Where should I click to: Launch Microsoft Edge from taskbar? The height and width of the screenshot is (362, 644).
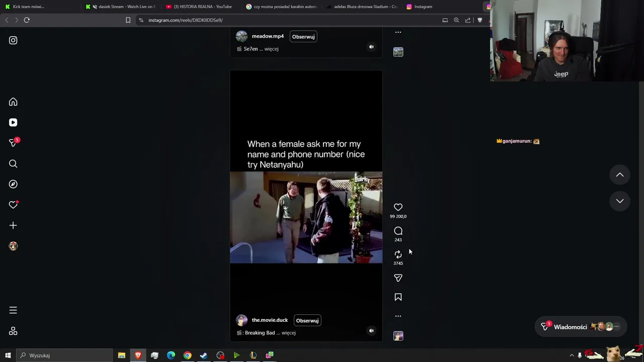pyautogui.click(x=171, y=355)
